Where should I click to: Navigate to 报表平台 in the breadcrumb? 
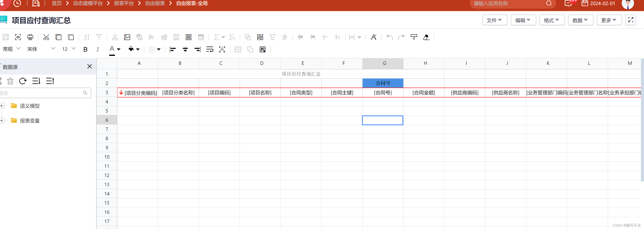pyautogui.click(x=124, y=3)
